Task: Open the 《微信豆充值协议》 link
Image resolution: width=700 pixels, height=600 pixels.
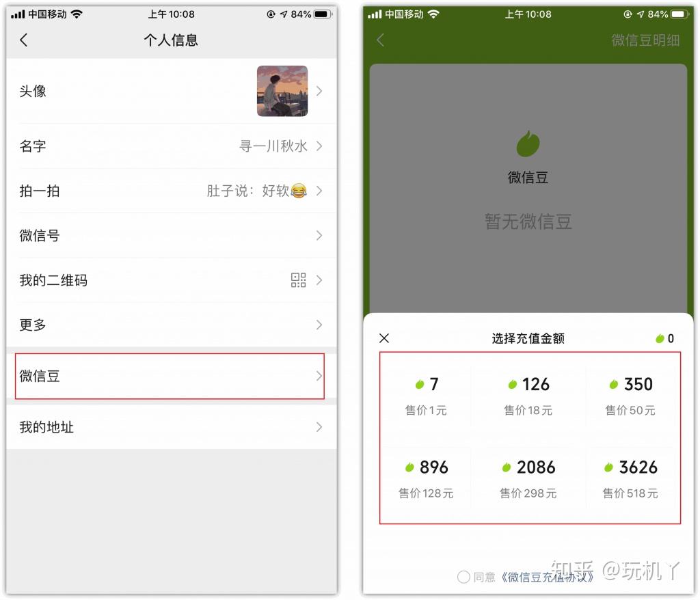Action: [x=546, y=577]
